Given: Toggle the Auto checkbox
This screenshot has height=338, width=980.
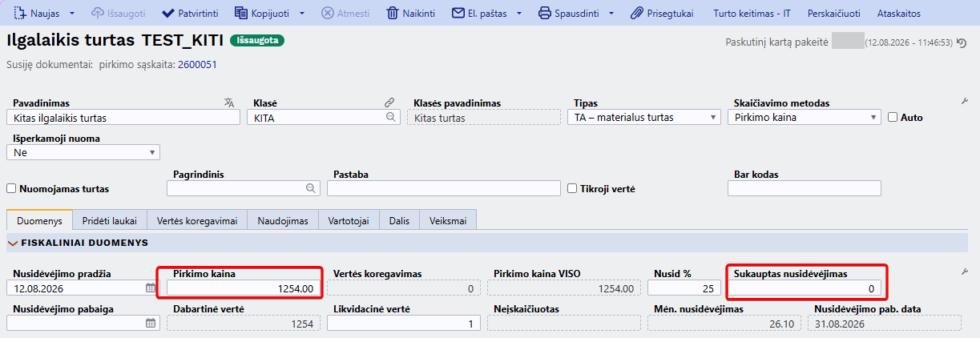Looking at the screenshot, I should coord(893,118).
